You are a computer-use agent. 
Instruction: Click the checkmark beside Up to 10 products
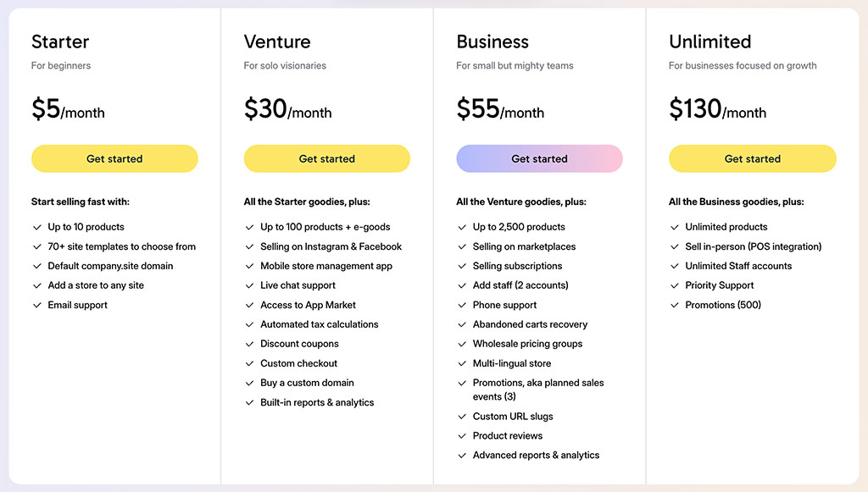point(36,227)
